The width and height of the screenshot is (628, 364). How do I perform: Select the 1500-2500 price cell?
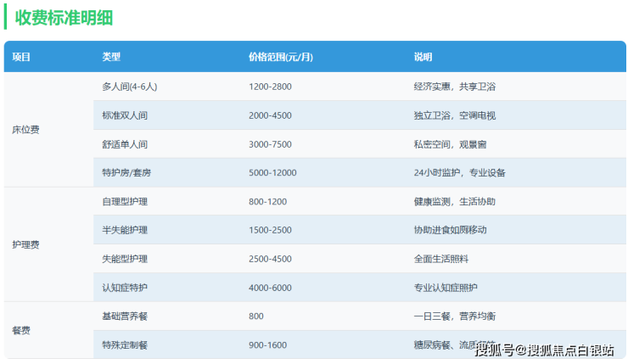click(x=270, y=230)
